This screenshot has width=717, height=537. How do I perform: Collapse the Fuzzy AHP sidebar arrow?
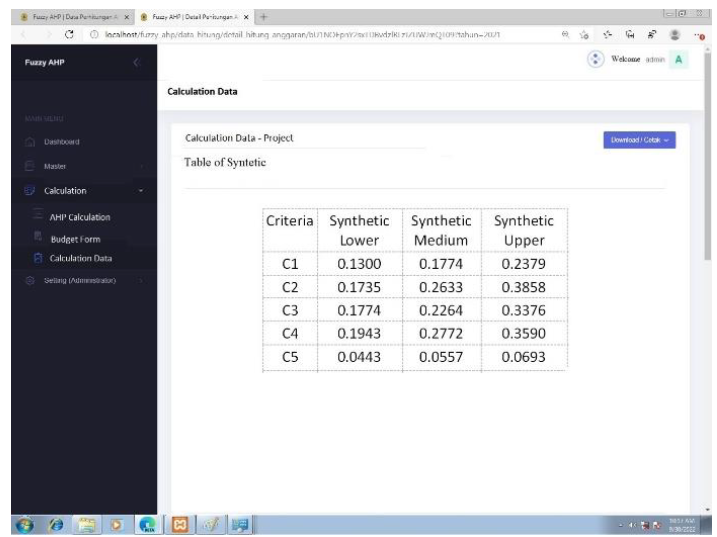pyautogui.click(x=136, y=62)
